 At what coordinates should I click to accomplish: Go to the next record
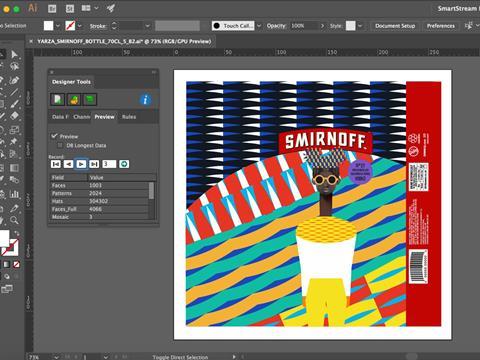tap(81, 164)
